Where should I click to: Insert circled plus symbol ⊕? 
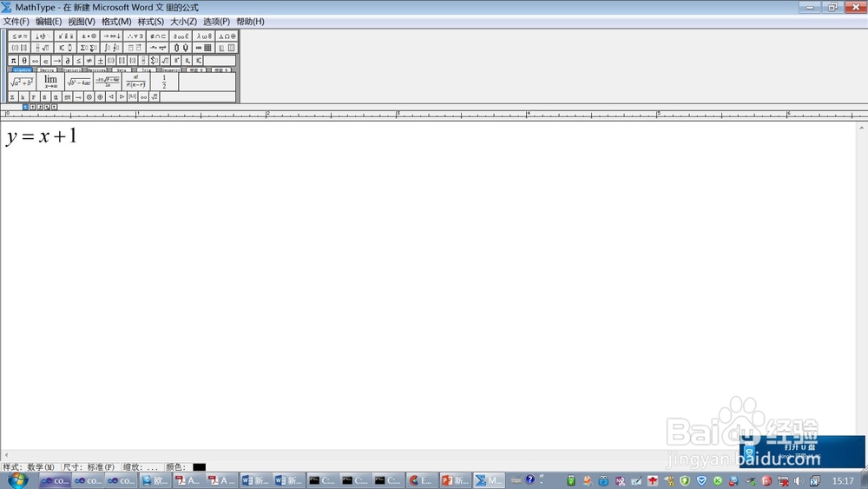[x=100, y=97]
